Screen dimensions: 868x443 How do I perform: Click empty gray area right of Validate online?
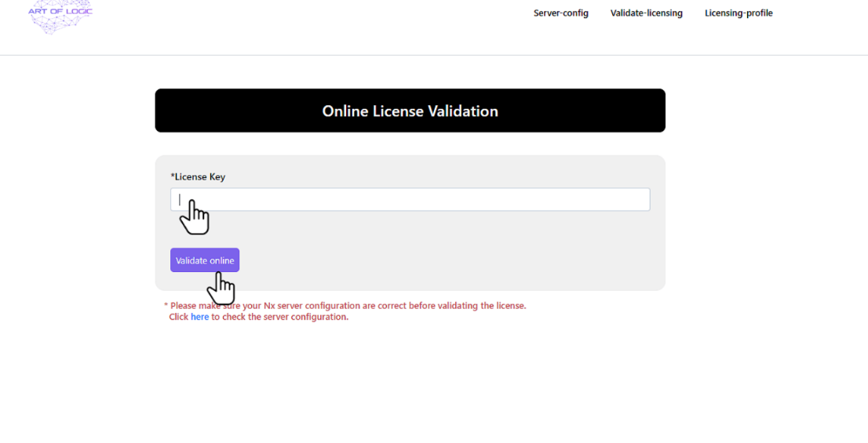coord(447,260)
